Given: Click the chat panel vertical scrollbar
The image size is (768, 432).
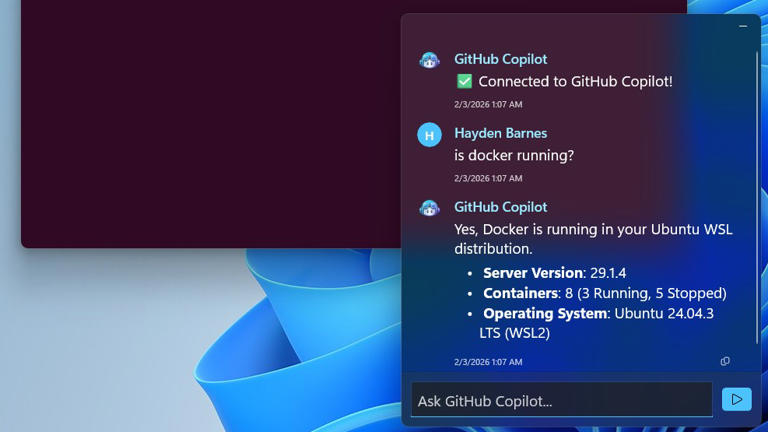Looking at the screenshot, I should tap(757, 196).
